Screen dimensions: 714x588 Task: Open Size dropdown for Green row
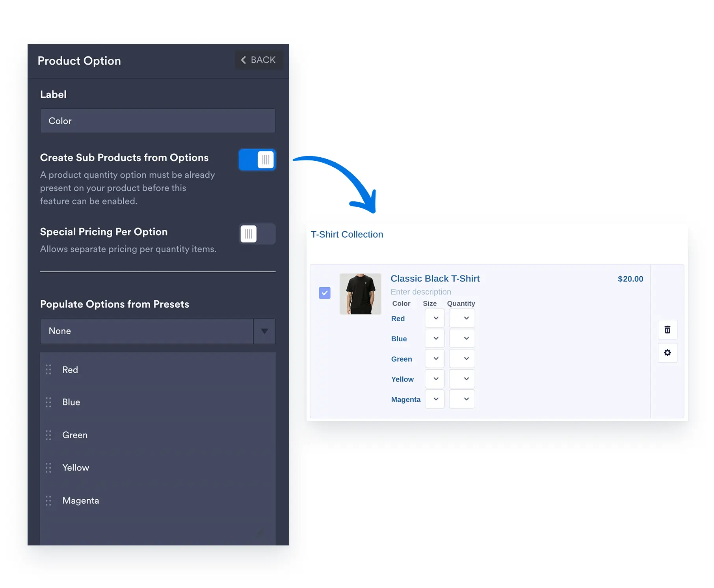[435, 359]
